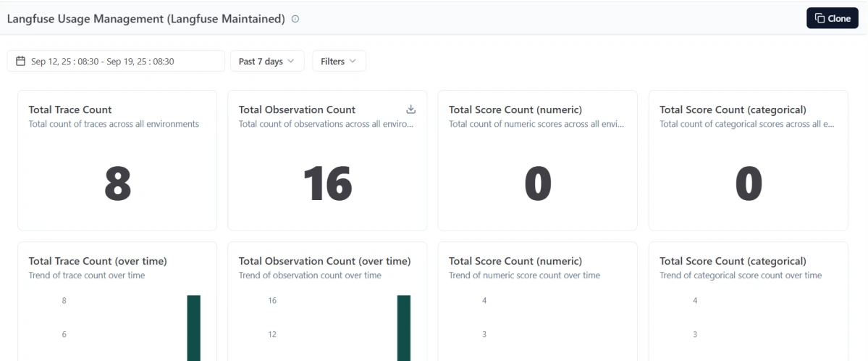
Task: Click 'Trend of numeric score count over time'
Action: 524,275
